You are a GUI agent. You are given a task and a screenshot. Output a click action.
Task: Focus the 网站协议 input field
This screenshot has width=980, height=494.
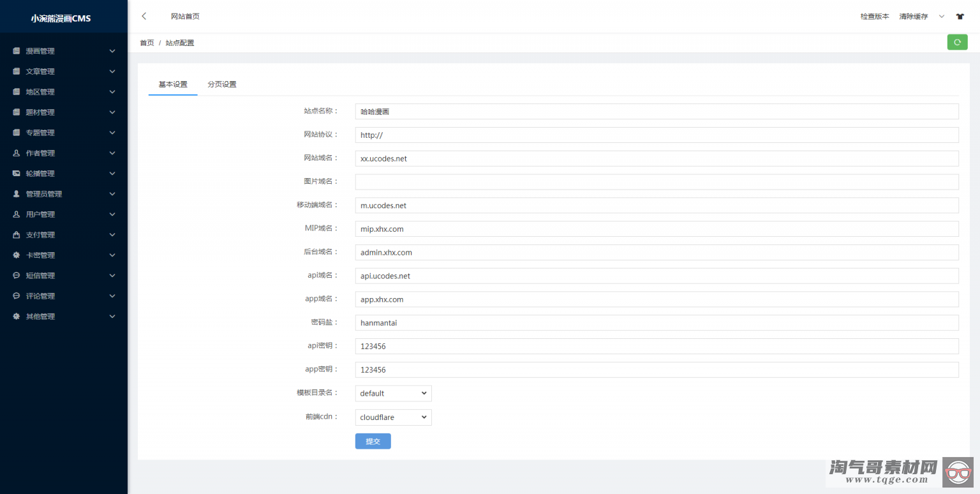pos(657,135)
